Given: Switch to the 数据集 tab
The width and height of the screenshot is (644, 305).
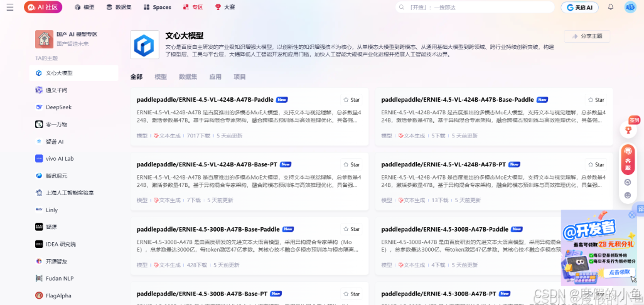Looking at the screenshot, I should click(188, 77).
